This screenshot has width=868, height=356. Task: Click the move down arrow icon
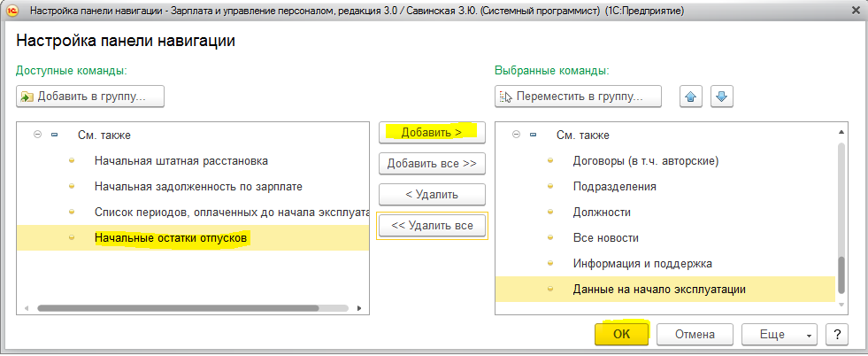721,97
